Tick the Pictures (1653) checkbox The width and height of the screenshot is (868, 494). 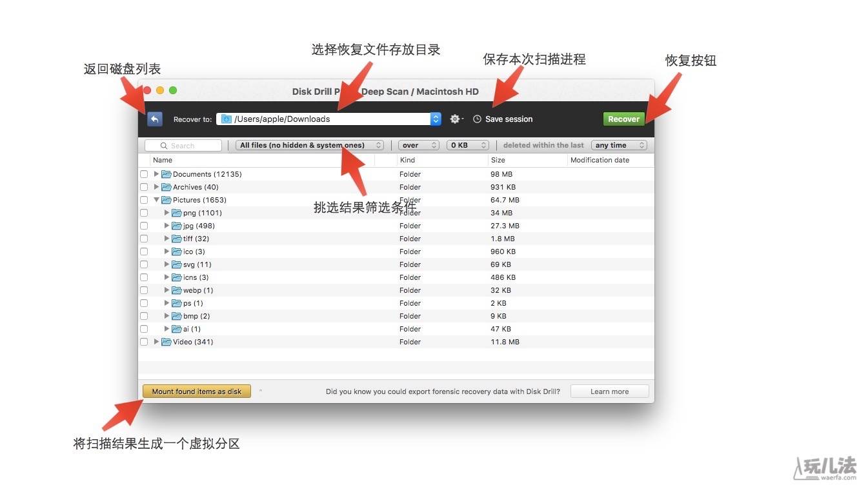[144, 200]
